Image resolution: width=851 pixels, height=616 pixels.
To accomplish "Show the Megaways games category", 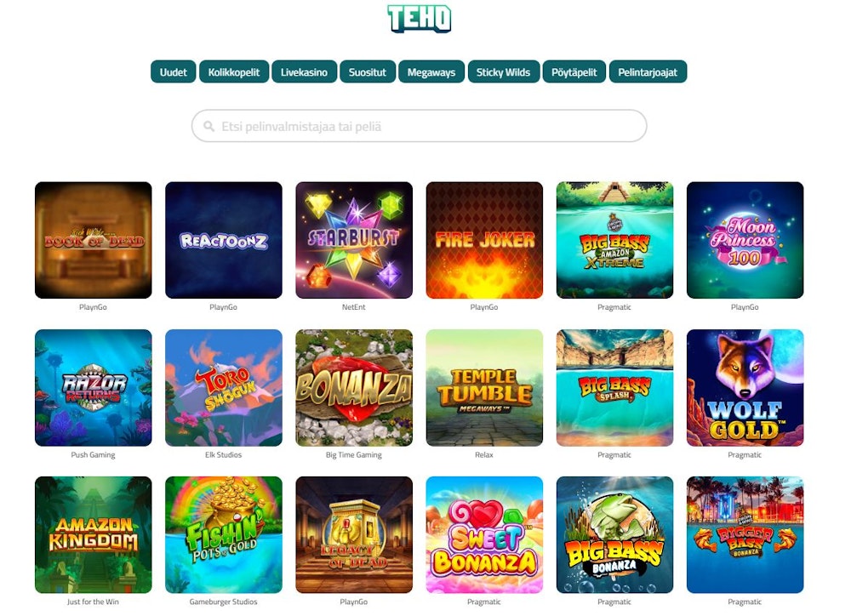I will coord(431,71).
